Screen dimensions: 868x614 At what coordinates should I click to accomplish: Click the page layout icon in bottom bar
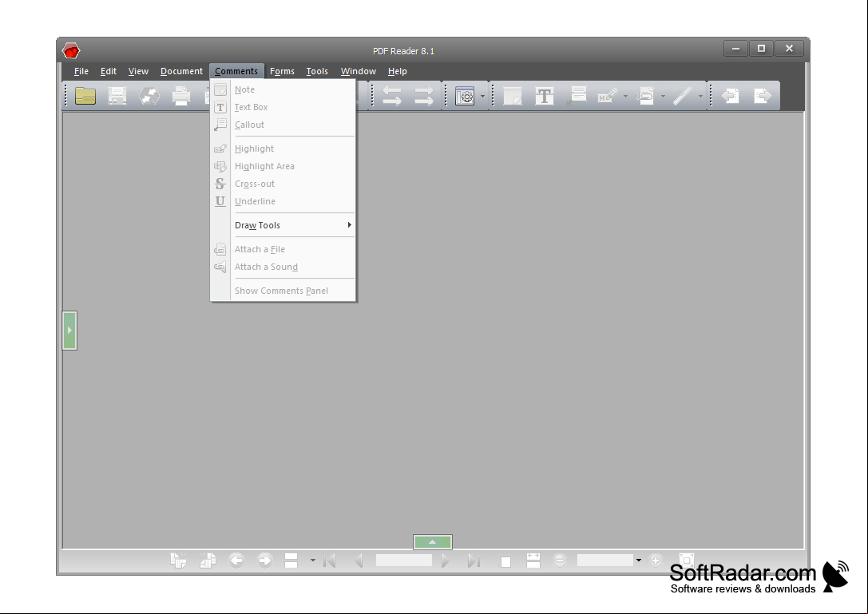(x=291, y=561)
